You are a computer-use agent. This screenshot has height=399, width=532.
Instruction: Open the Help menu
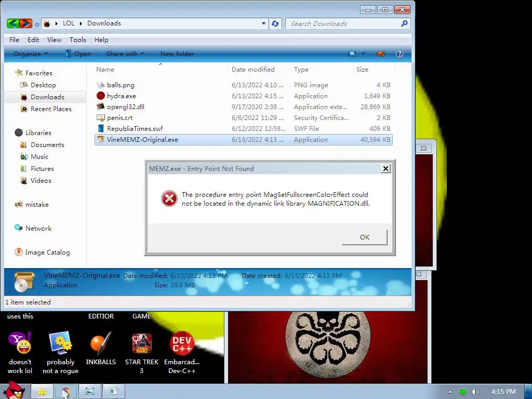click(101, 39)
